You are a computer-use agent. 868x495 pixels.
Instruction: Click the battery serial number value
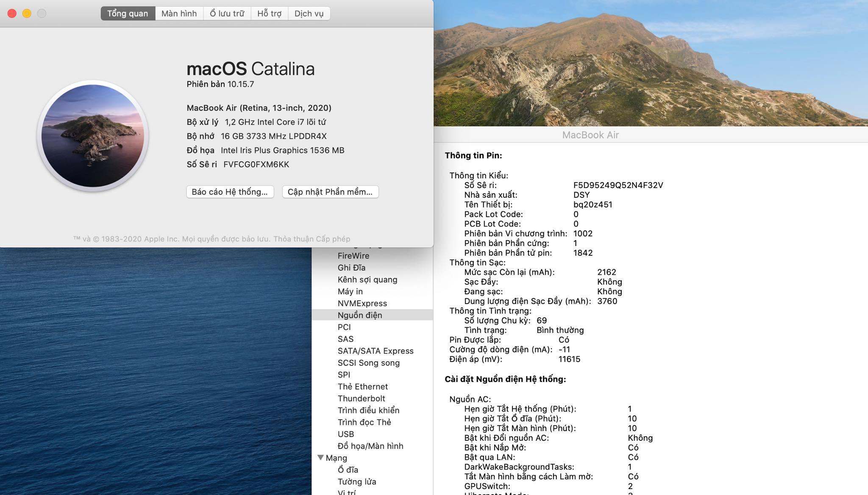[618, 185]
